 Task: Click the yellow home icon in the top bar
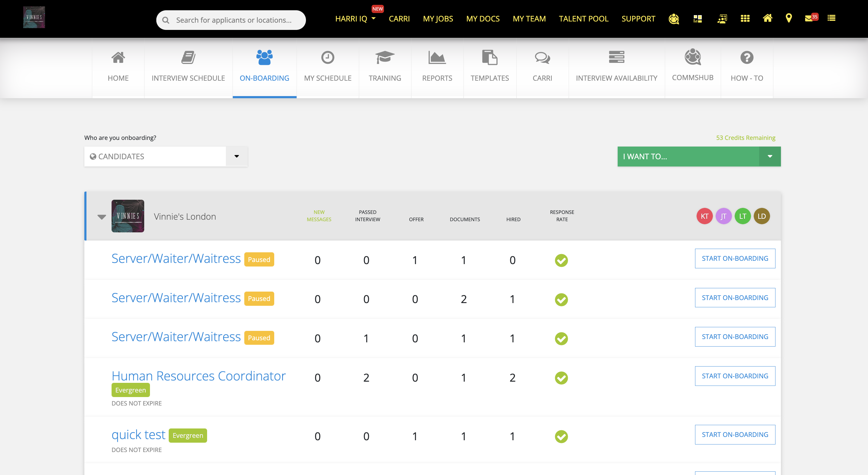pos(767,18)
